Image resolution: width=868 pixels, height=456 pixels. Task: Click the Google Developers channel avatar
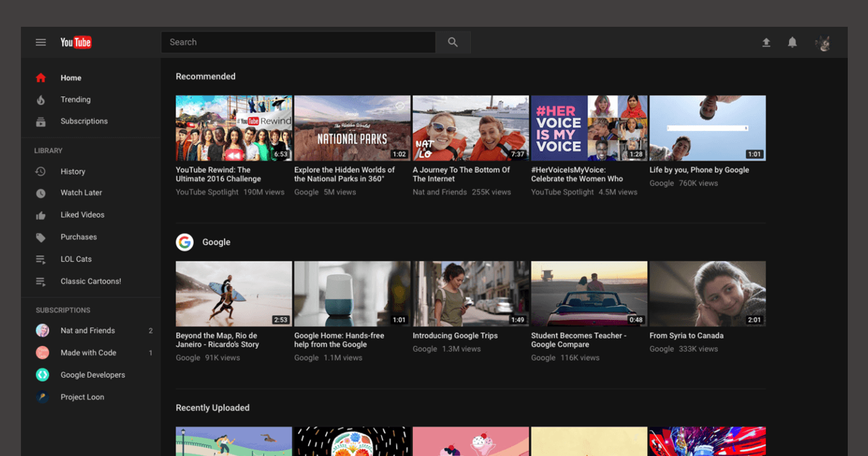pos(43,375)
